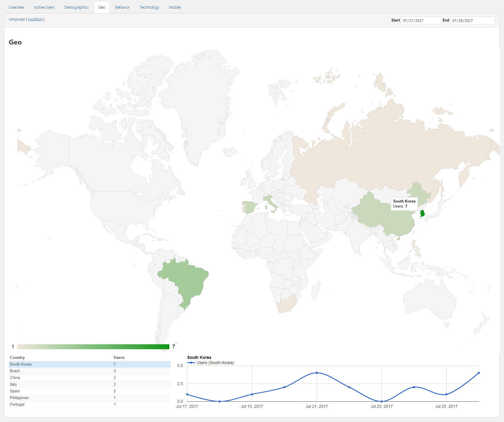Viewport: 504px width, 422px height.
Task: Click the green map legend gradient bar
Action: (93, 347)
